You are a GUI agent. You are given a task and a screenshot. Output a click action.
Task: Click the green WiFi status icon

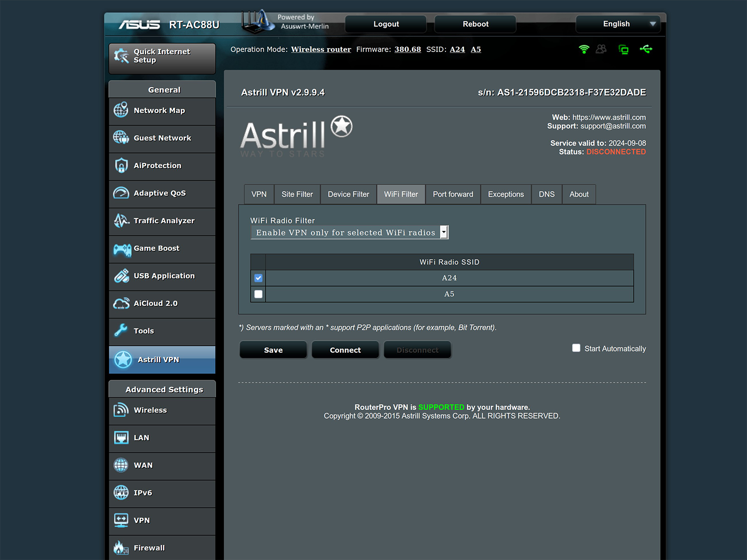(x=584, y=49)
